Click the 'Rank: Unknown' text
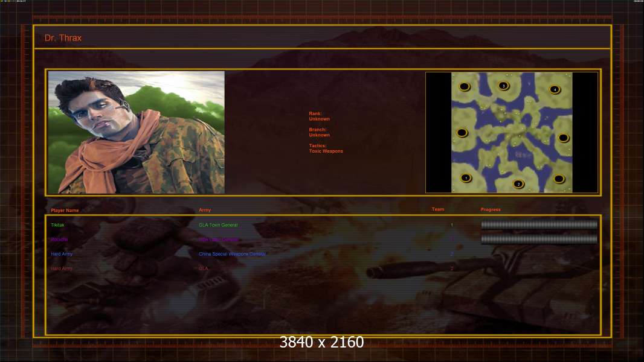 (x=319, y=116)
